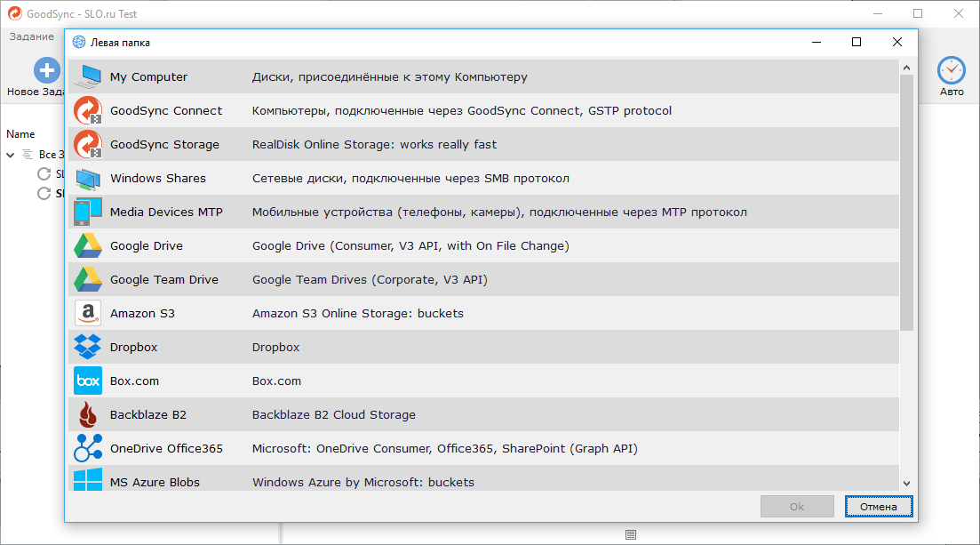Pick the MS Azure Blobs icon
980x545 pixels.
coord(87,480)
